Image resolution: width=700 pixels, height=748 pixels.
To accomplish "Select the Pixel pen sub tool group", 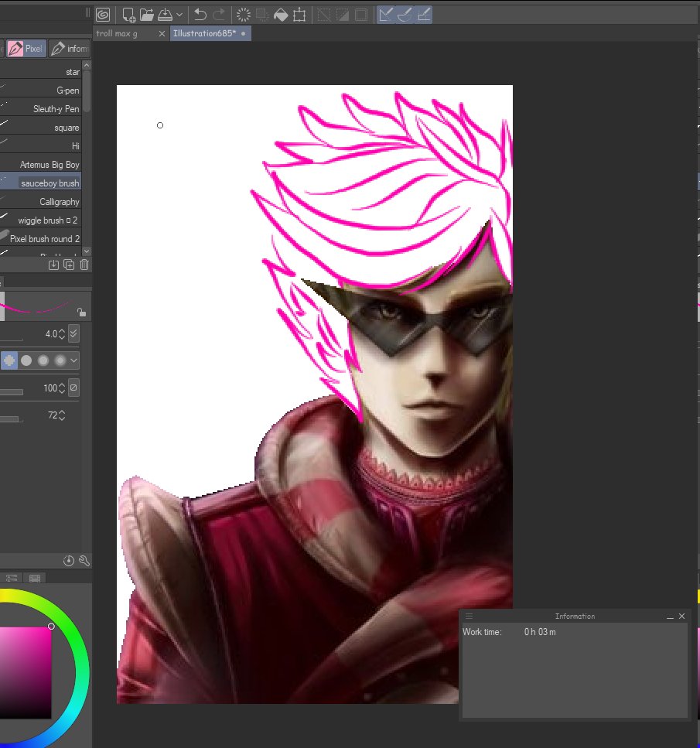I will (27, 49).
